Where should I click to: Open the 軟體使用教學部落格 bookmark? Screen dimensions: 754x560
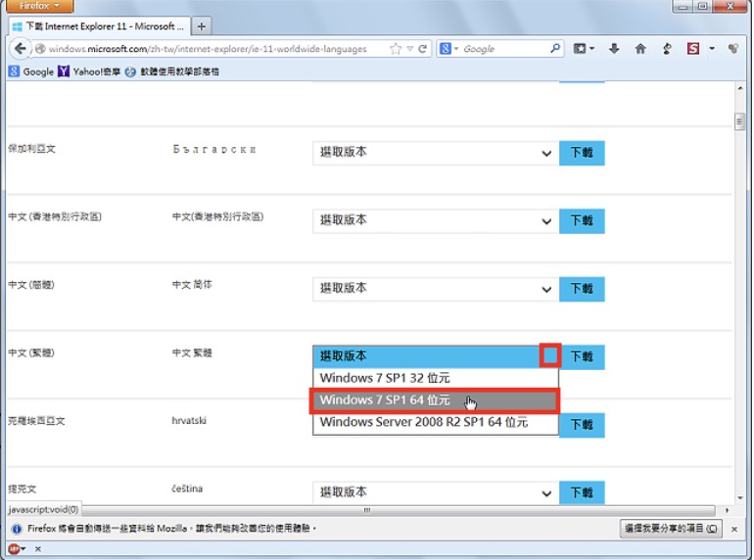pos(172,71)
